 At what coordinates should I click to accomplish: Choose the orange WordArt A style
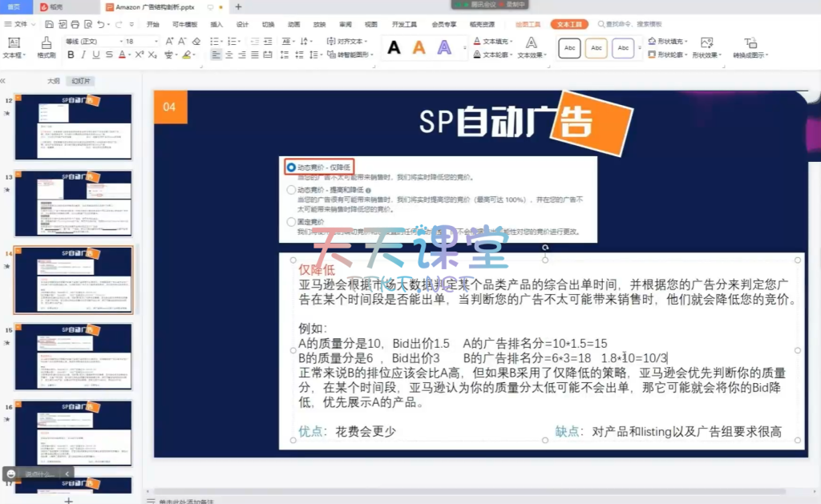tap(419, 48)
